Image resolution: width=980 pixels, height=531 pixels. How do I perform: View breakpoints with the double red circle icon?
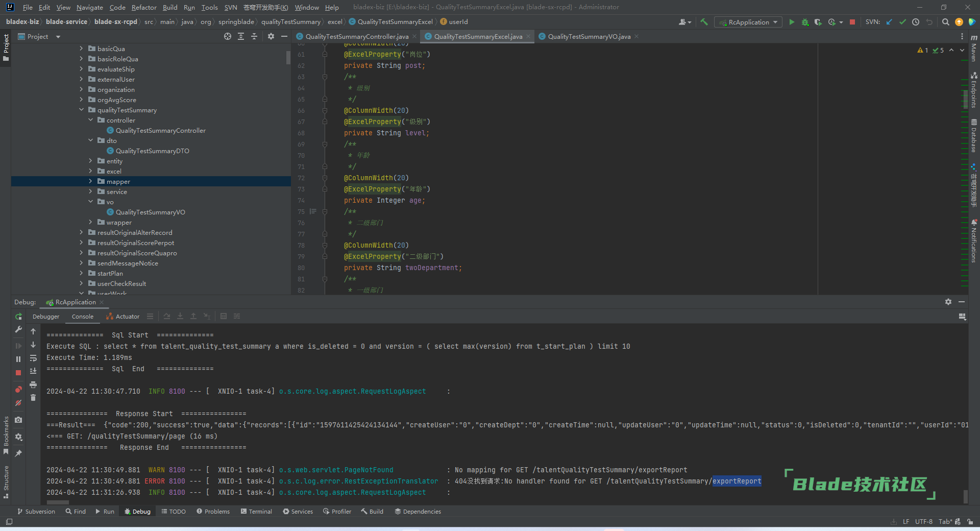point(18,390)
